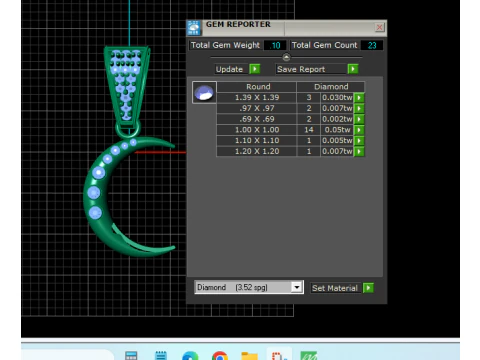The image size is (480, 360).
Task: Open the green app icon in taskbar
Action: pos(309,356)
